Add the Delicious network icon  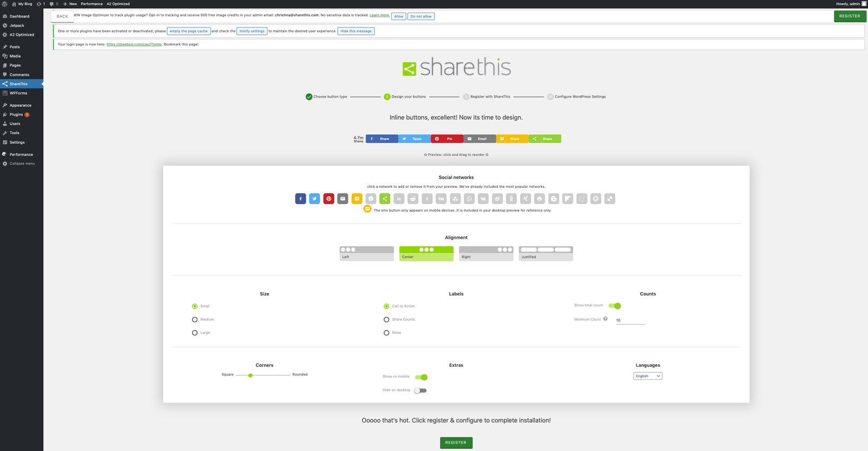[610, 199]
